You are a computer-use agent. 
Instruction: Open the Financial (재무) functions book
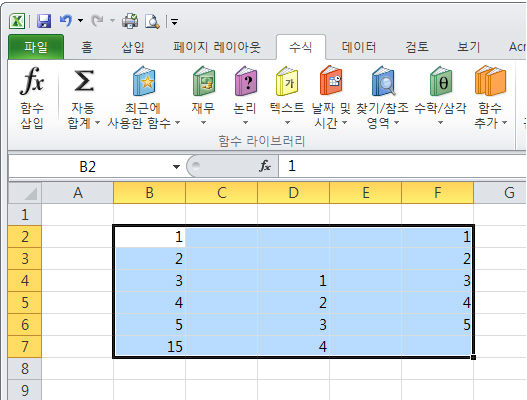pos(204,81)
